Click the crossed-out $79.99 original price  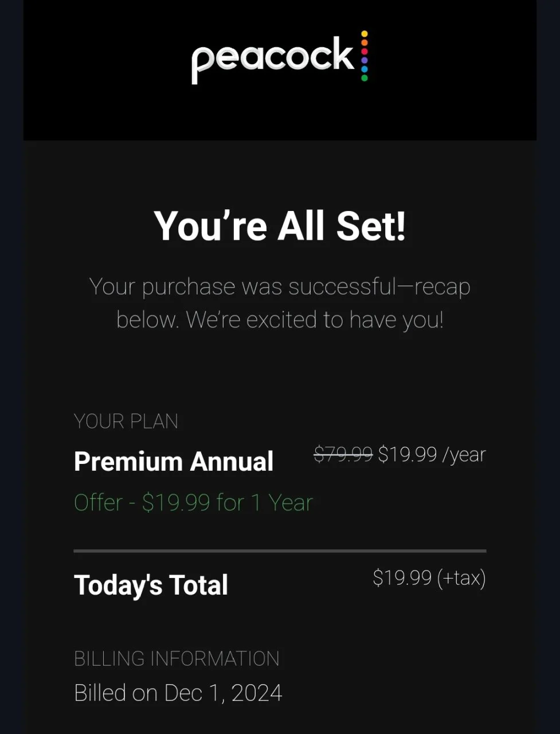coord(343,454)
